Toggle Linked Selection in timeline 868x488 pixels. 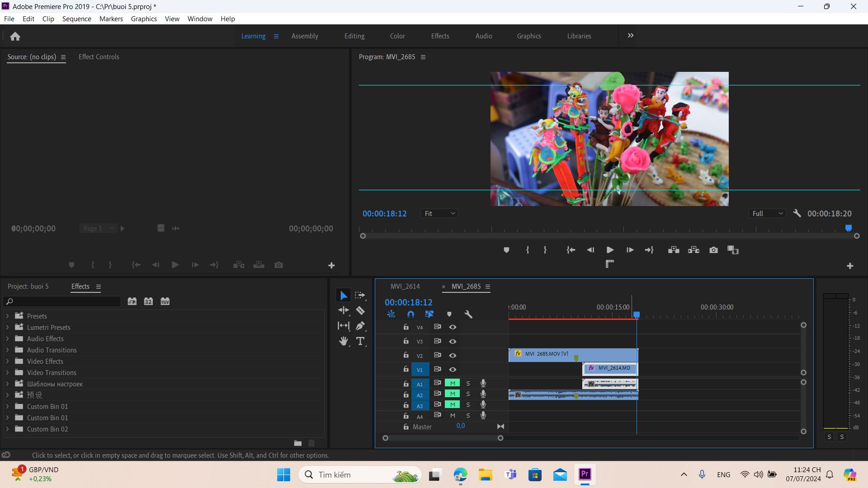(x=429, y=314)
